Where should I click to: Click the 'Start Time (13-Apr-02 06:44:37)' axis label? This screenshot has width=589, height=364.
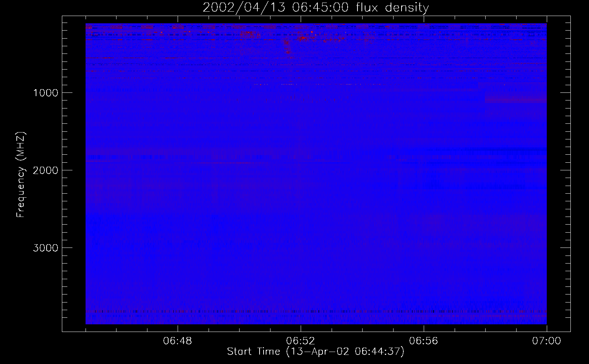[x=316, y=352]
